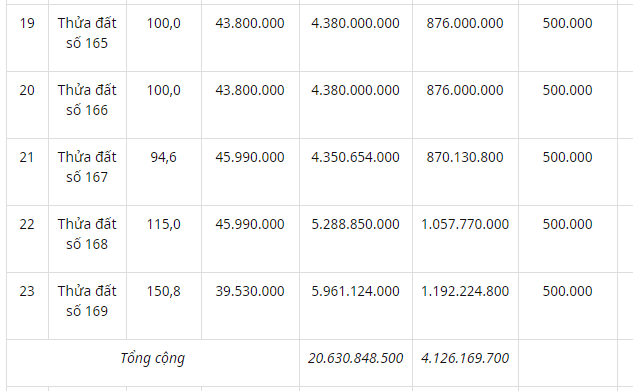Click the 500.000 fee in row 23

[567, 291]
